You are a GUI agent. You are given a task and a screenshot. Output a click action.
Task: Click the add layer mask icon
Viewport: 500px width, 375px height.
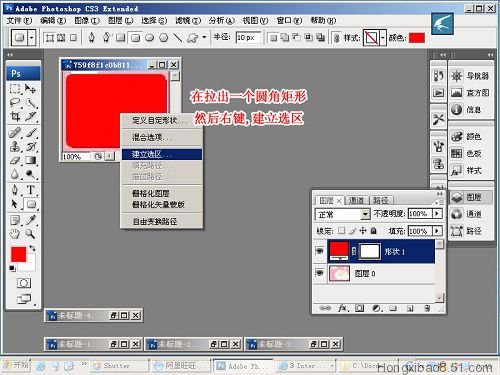pyautogui.click(x=359, y=308)
